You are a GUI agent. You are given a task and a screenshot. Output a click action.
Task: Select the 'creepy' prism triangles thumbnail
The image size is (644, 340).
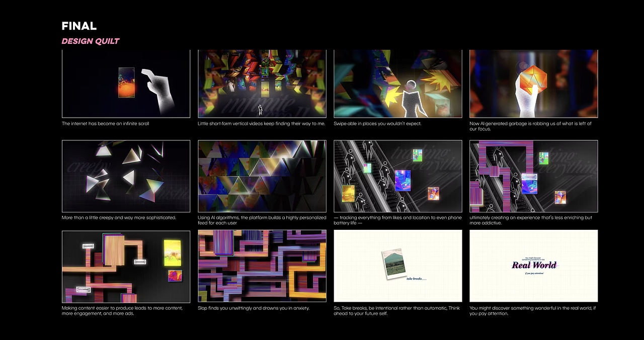coord(126,176)
